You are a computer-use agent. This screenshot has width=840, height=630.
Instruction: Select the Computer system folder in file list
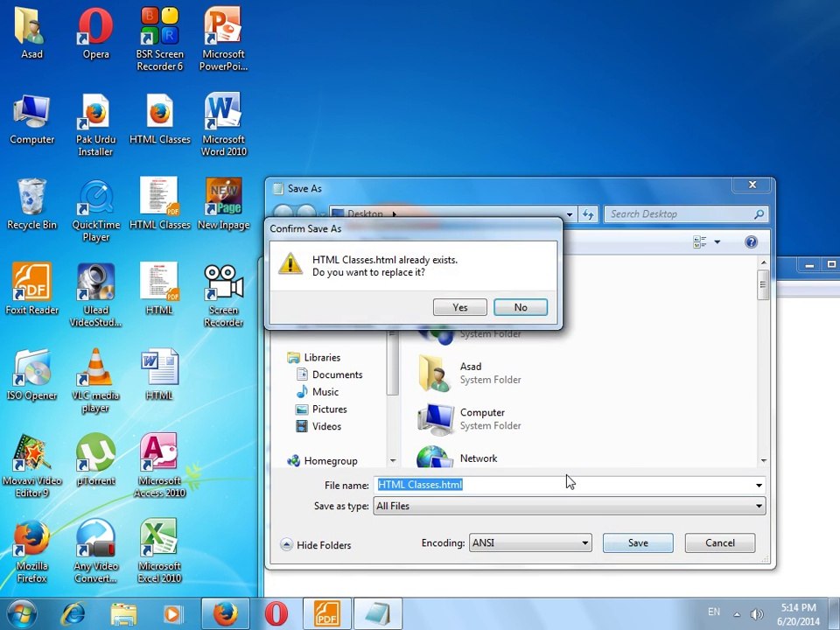coord(470,419)
